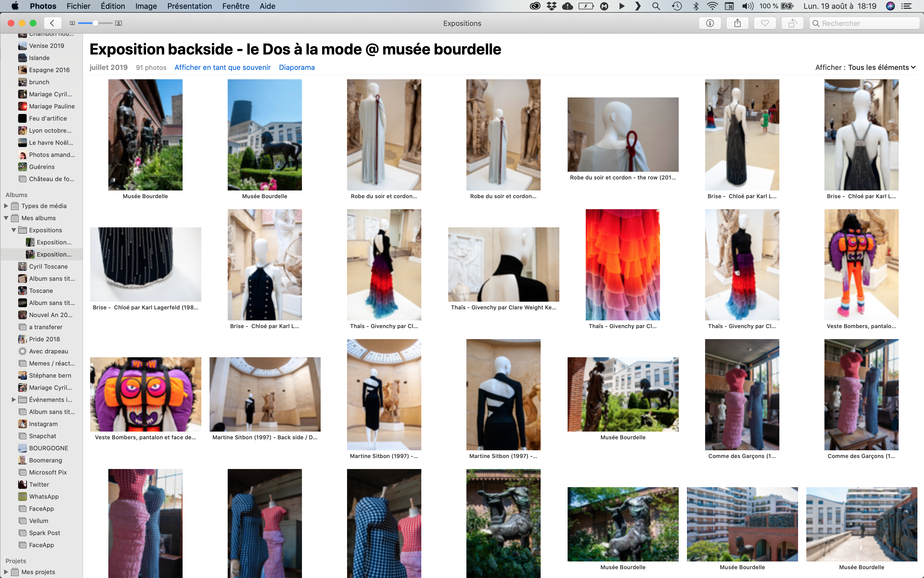Open the Édition menu
924x578 pixels.
[113, 6]
